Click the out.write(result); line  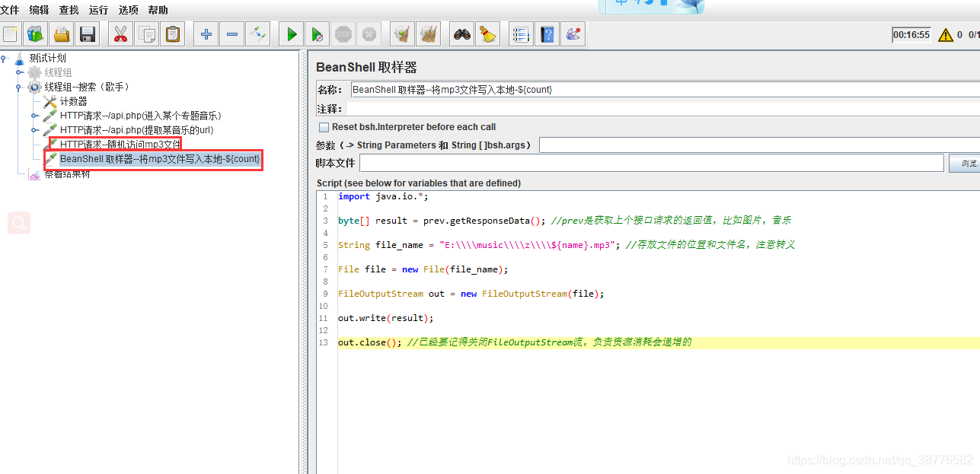tap(385, 318)
